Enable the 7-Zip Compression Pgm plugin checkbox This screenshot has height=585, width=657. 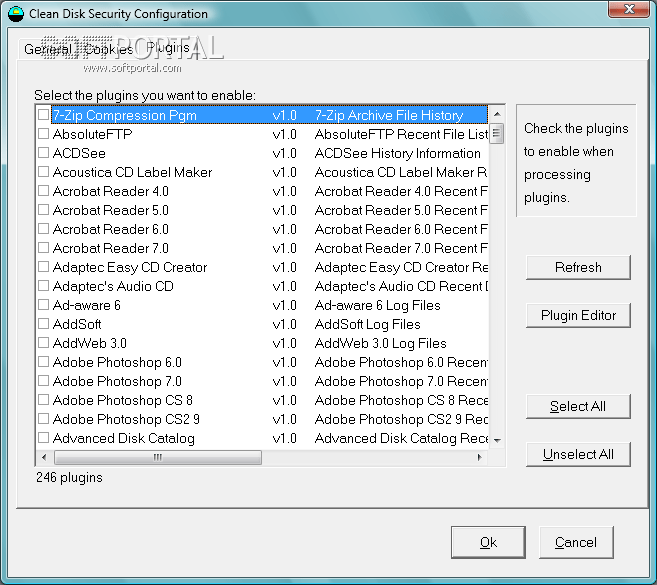(44, 114)
